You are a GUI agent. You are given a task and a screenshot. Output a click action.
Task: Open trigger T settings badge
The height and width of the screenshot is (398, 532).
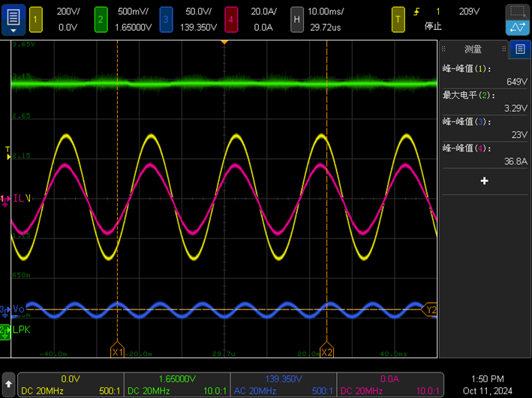click(398, 19)
